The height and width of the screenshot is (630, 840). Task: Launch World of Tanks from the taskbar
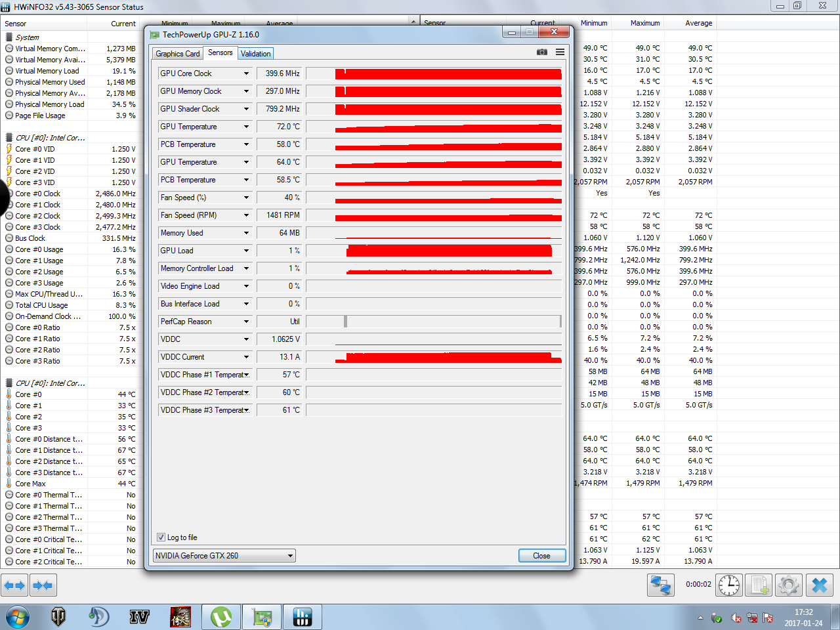(58, 617)
